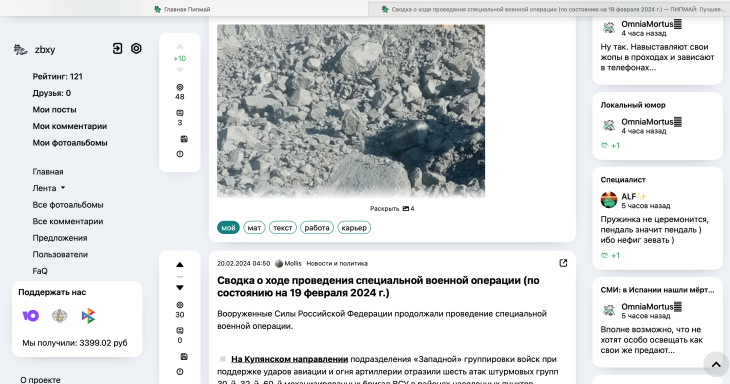Open СМИ: в Испании нашли мёрт... title

pos(657,290)
